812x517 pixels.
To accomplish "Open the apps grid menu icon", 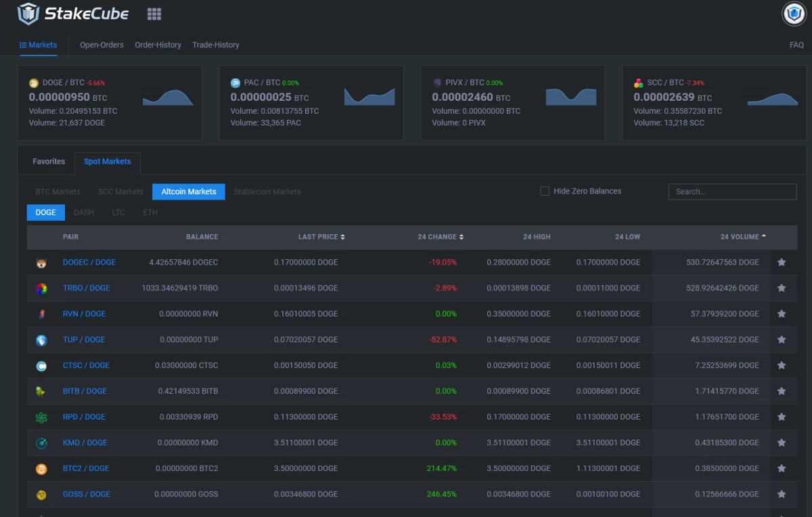I will pos(154,14).
